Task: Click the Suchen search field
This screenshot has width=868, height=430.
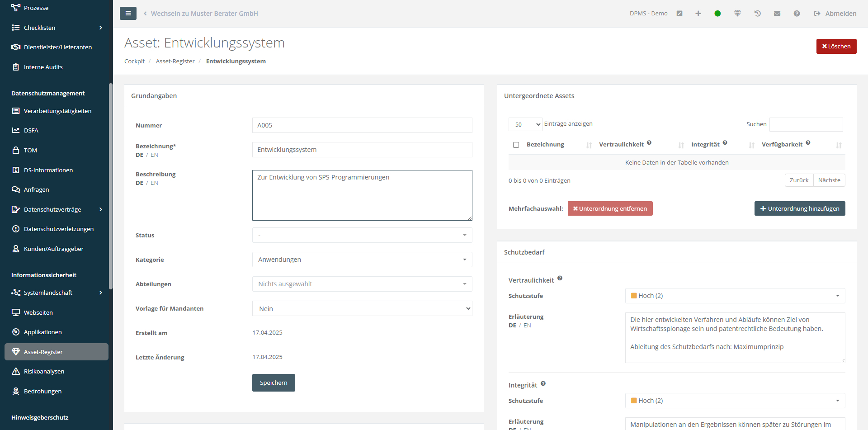Action: click(x=806, y=124)
